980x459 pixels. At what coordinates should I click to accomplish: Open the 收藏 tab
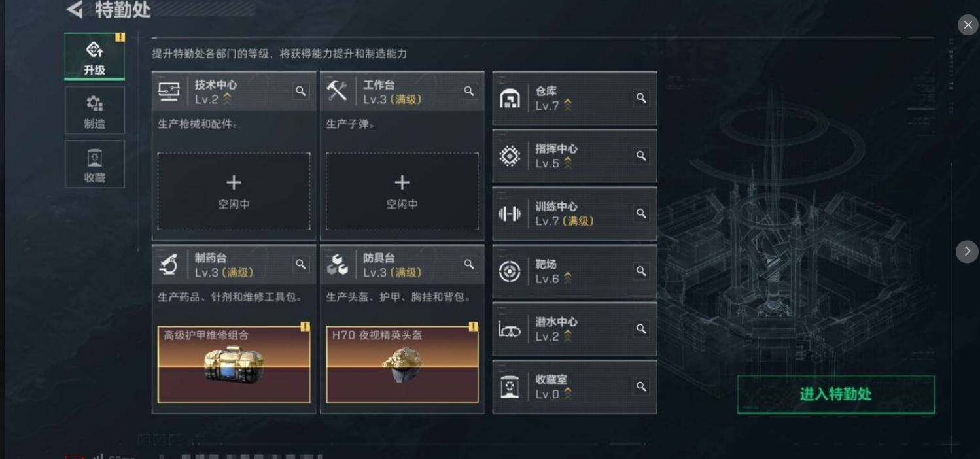click(94, 164)
